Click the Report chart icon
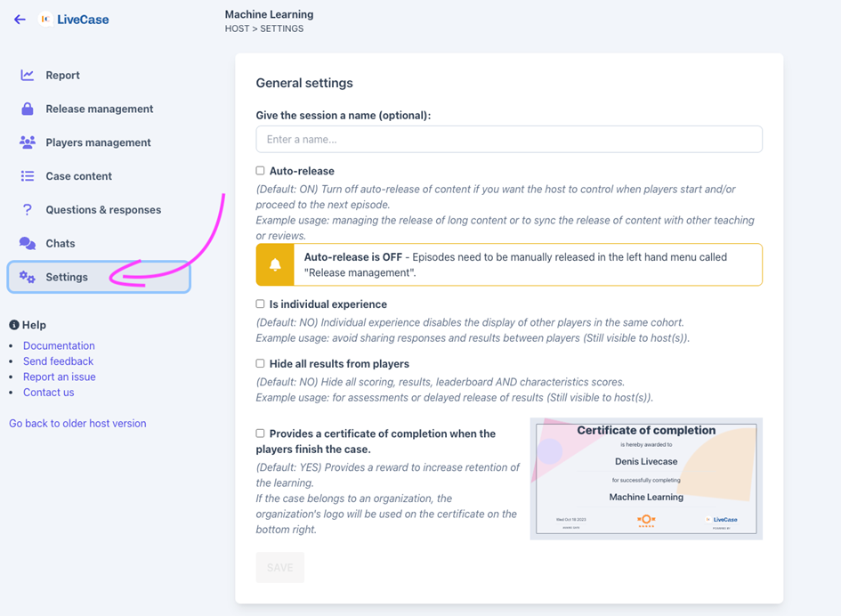Screen dimensions: 841x616 click(28, 76)
